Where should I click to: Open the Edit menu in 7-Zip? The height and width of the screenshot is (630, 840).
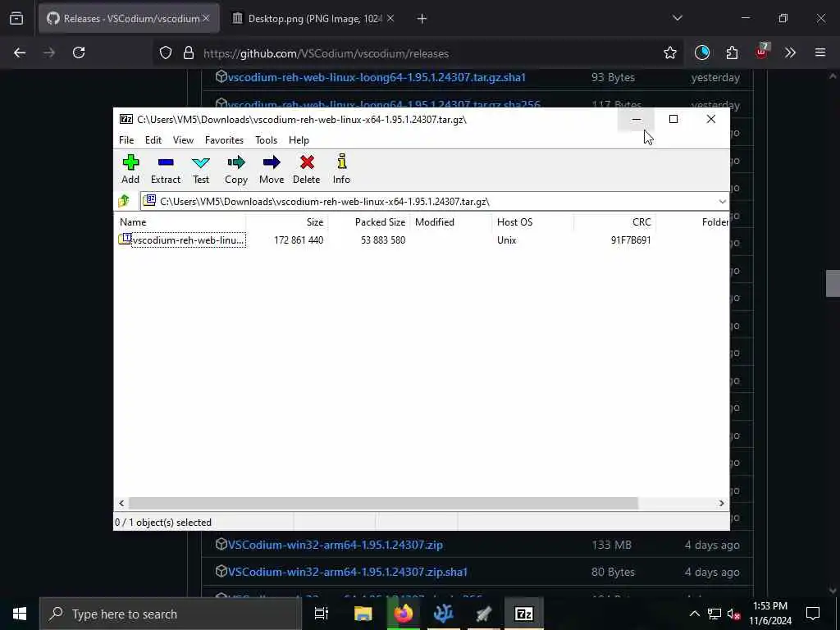(x=153, y=139)
